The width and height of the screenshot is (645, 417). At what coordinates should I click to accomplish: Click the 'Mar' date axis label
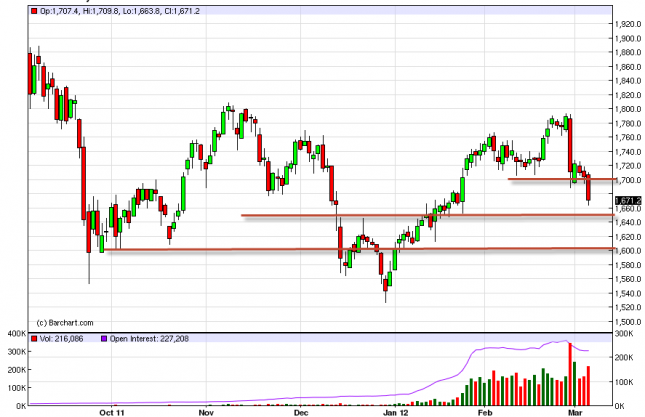(575, 412)
